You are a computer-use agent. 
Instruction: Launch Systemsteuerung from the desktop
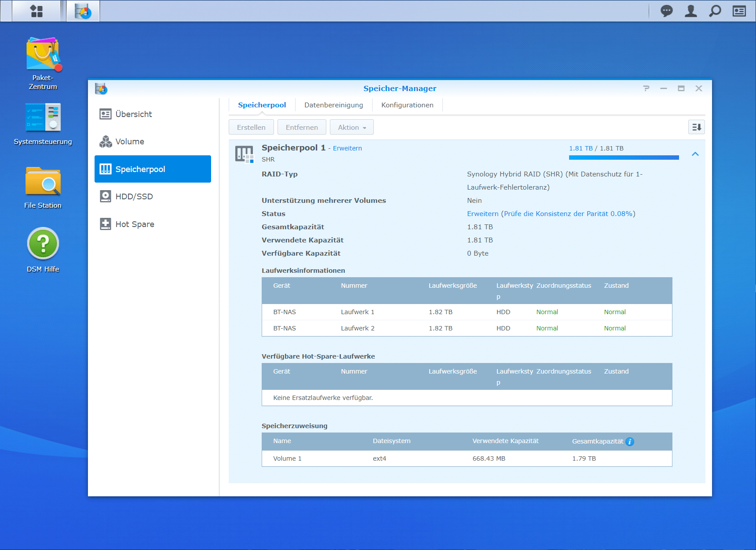click(x=43, y=118)
